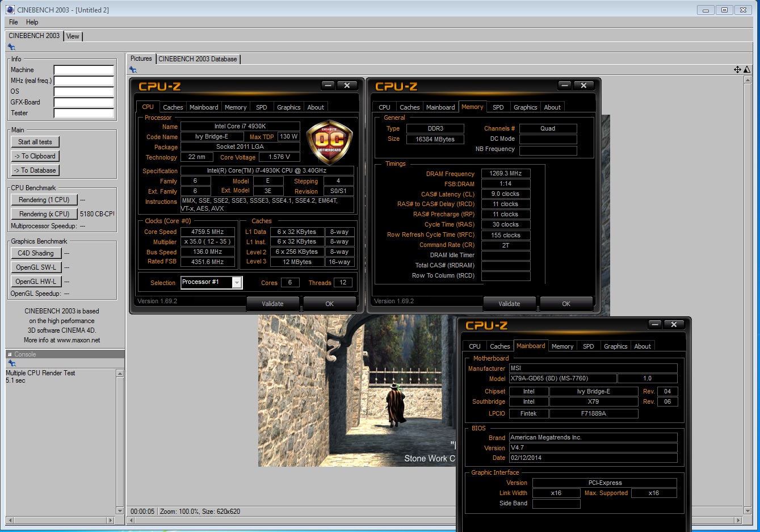Run the C4D Shading test
This screenshot has width=760, height=532.
pos(36,253)
